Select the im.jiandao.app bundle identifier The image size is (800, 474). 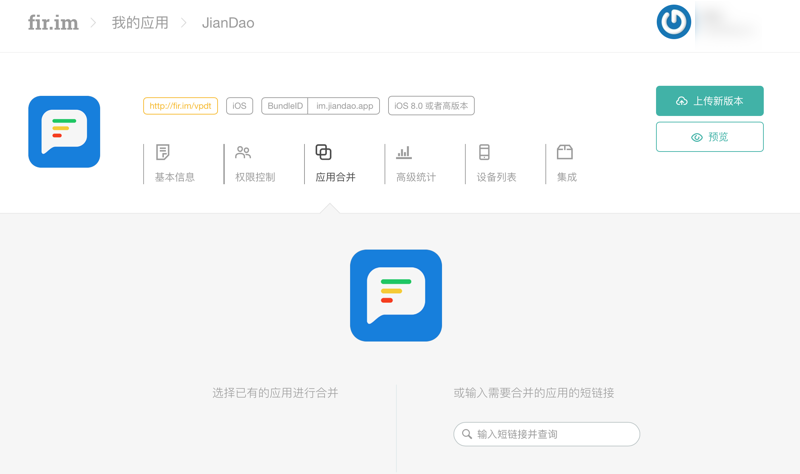(x=344, y=106)
